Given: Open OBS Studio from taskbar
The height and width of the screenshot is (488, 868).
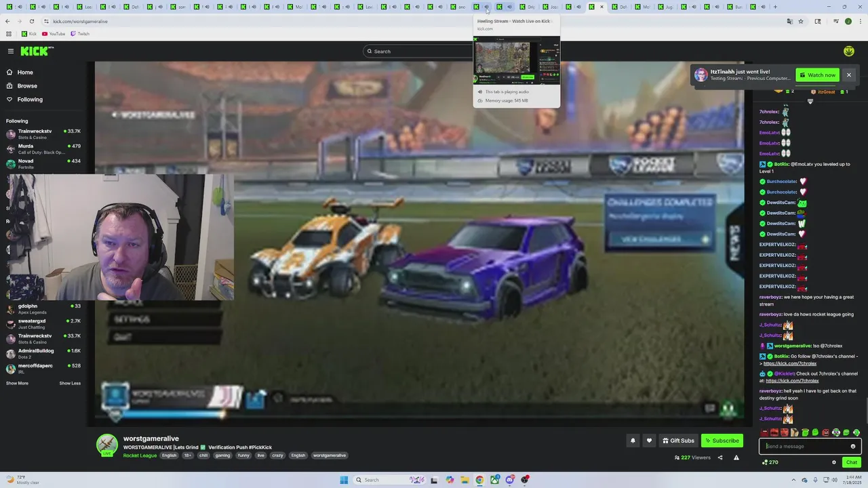Looking at the screenshot, I should [525, 480].
